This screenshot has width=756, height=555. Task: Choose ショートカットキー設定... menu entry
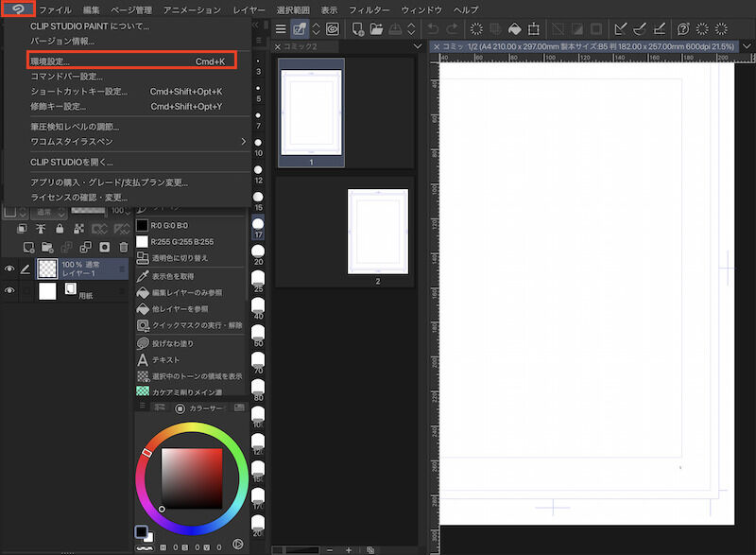tap(127, 91)
